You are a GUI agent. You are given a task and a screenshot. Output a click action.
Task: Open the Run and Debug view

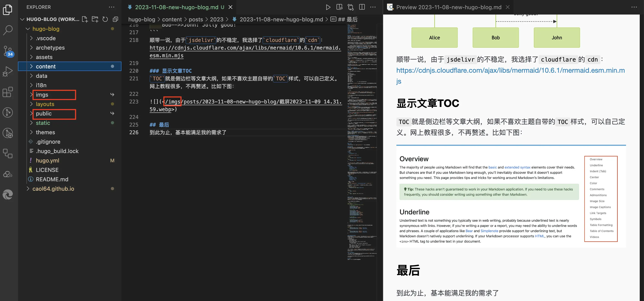7,71
